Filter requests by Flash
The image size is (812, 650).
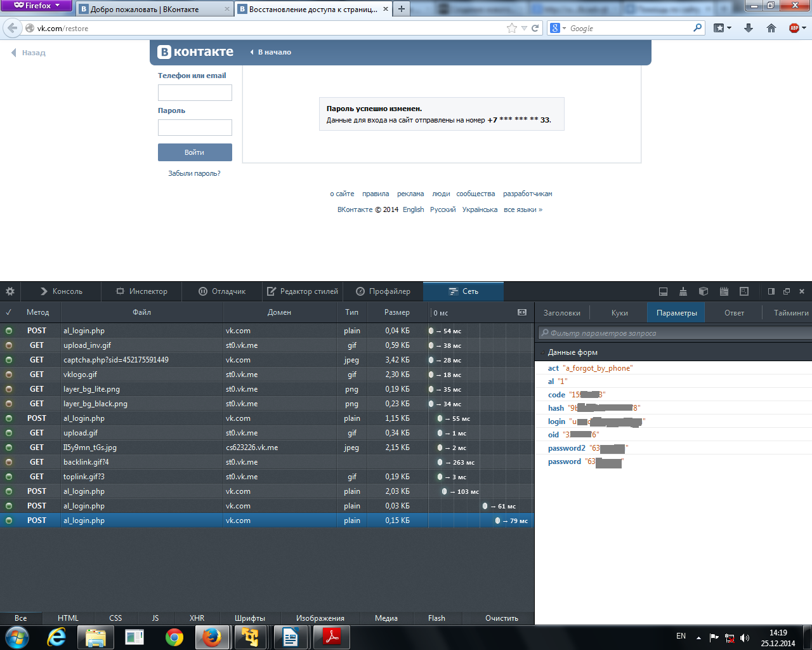[x=436, y=618]
